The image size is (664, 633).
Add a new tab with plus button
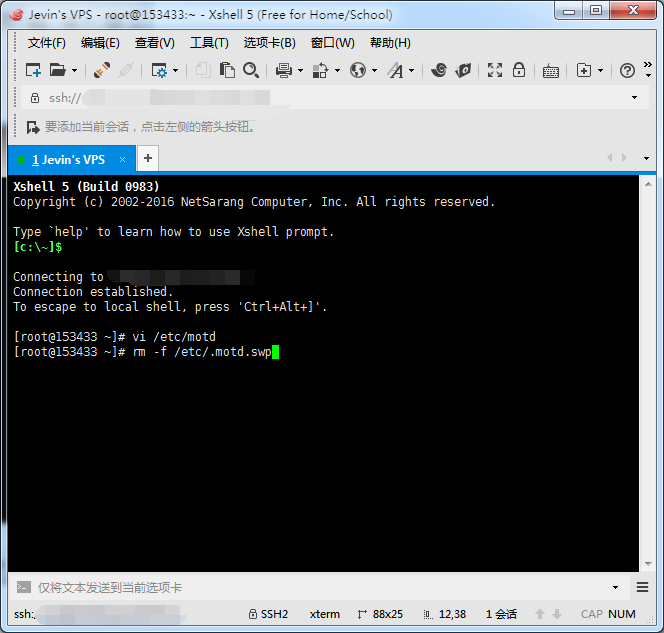point(148,158)
